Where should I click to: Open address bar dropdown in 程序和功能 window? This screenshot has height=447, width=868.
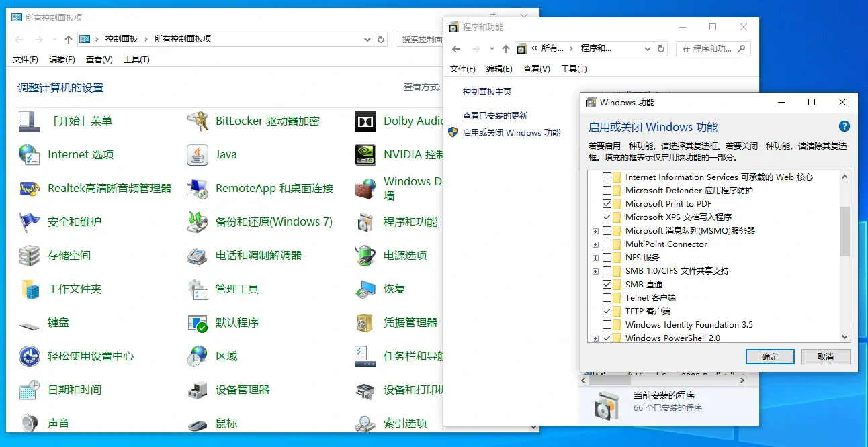click(x=647, y=49)
